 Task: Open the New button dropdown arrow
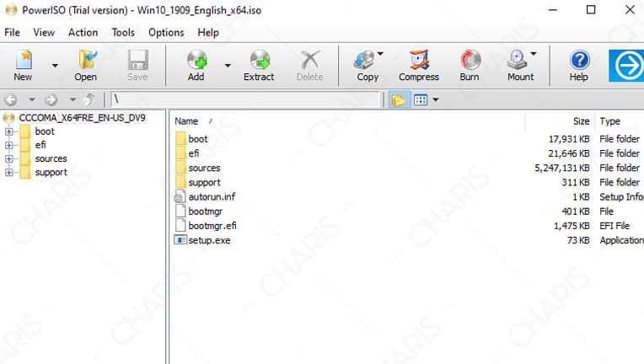coord(55,66)
